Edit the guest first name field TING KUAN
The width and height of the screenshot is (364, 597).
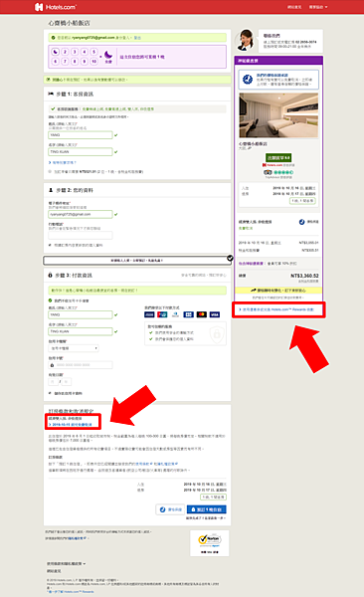[x=81, y=152]
